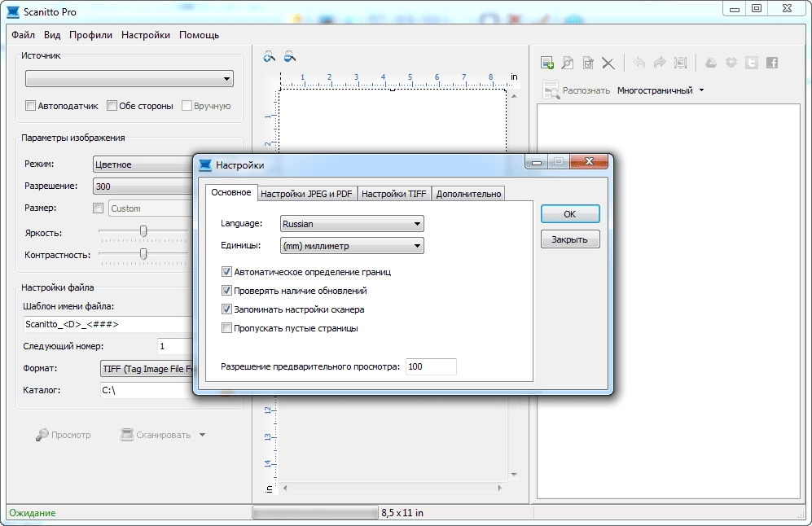Click the Scanitto Pro logo in main title bar
812x526 pixels.
pyautogui.click(x=14, y=11)
